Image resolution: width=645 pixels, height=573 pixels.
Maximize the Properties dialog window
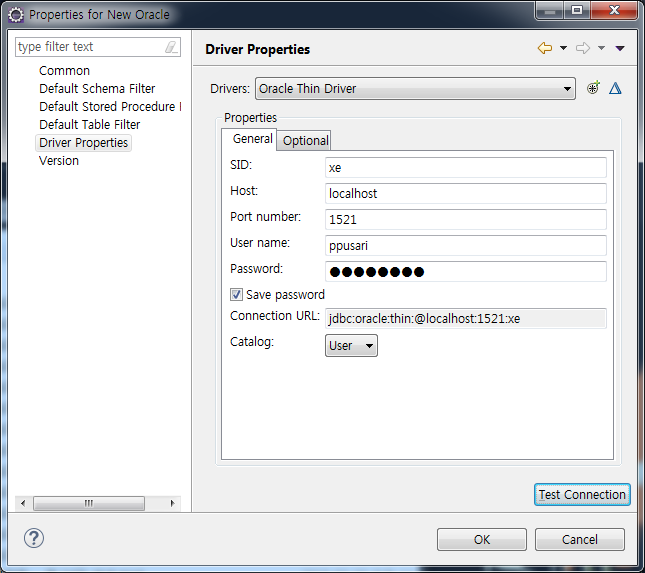coord(577,10)
